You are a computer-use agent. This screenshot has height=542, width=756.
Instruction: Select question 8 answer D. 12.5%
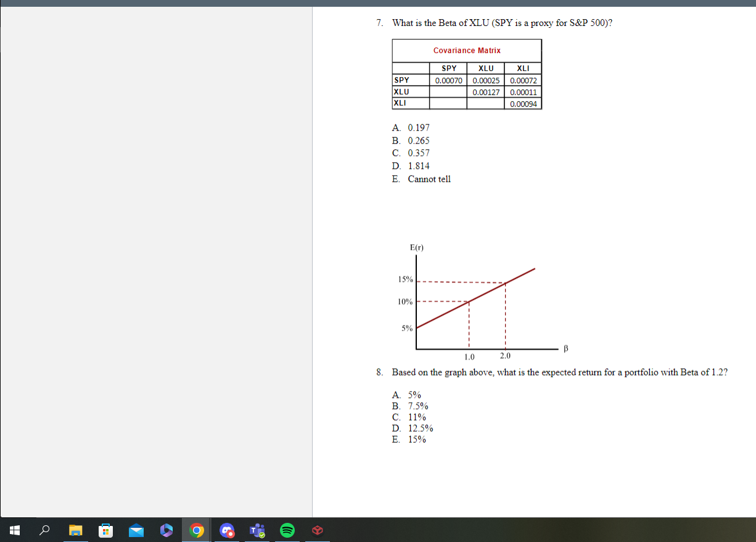[413, 428]
